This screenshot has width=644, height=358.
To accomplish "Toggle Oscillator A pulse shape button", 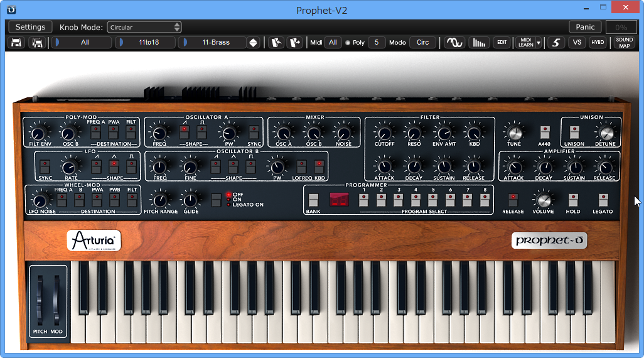I will [201, 133].
